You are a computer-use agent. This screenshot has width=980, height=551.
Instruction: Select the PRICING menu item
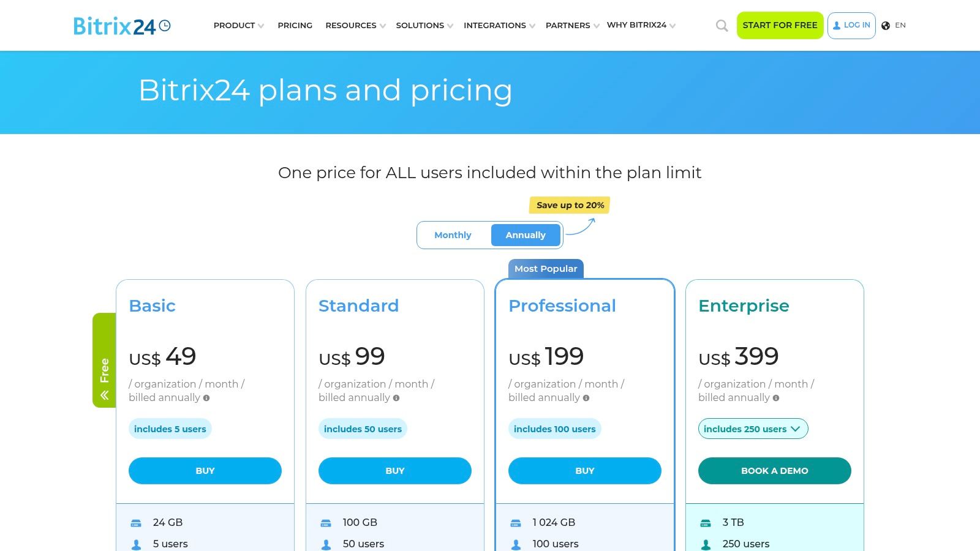pyautogui.click(x=295, y=26)
